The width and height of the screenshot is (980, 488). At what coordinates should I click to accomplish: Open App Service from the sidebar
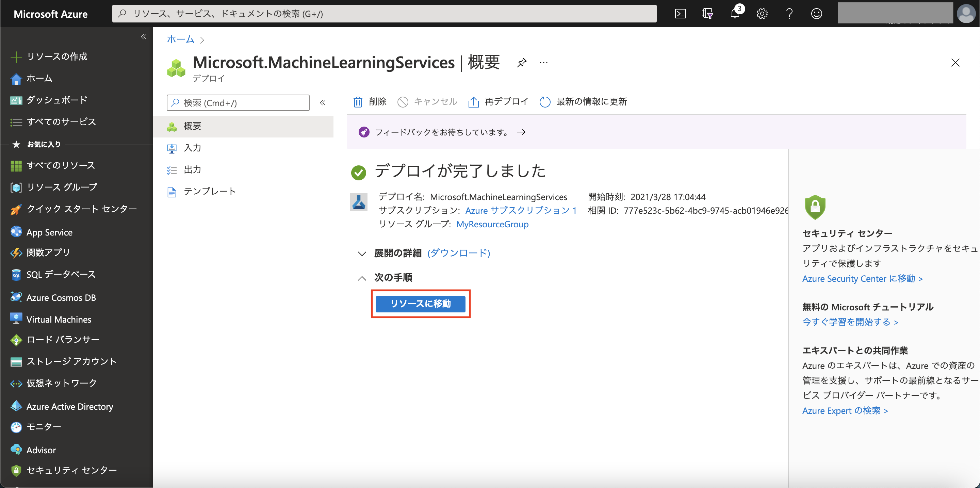49,232
